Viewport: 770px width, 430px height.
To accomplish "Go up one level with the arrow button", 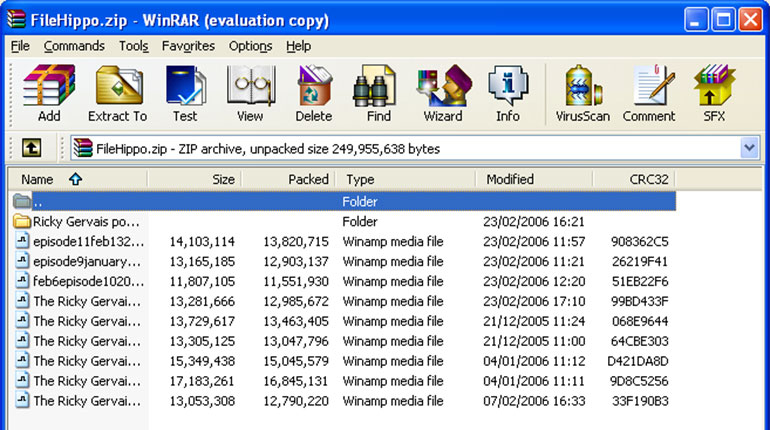I will (31, 148).
